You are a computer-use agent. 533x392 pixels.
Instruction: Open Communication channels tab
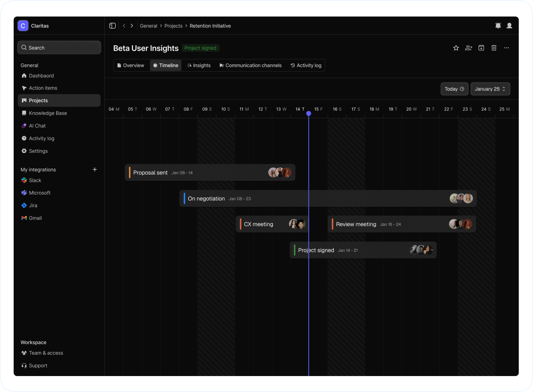pyautogui.click(x=251, y=65)
